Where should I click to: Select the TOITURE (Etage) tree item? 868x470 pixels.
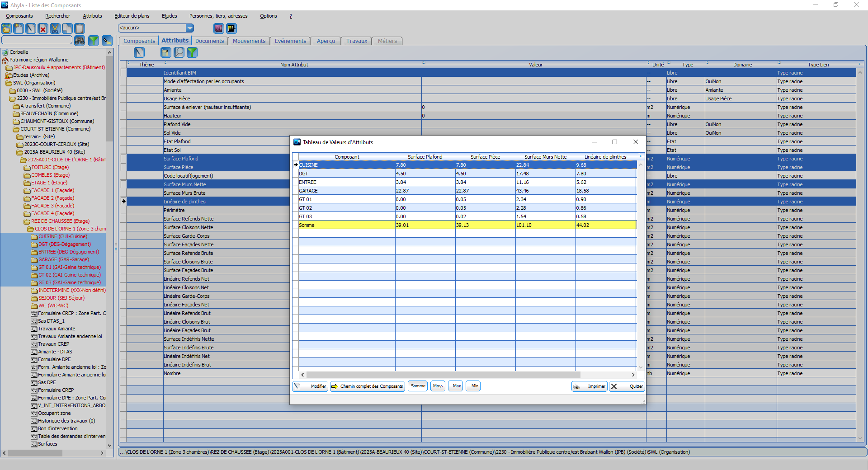tap(50, 167)
